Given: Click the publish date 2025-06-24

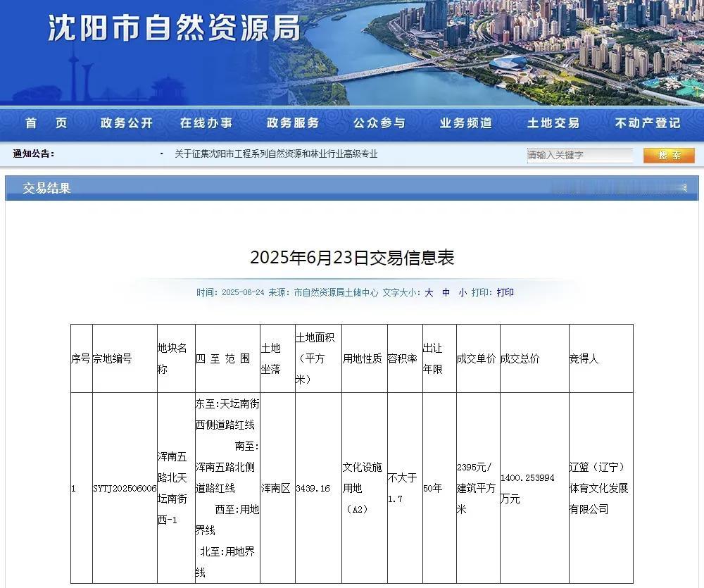Looking at the screenshot, I should (243, 292).
